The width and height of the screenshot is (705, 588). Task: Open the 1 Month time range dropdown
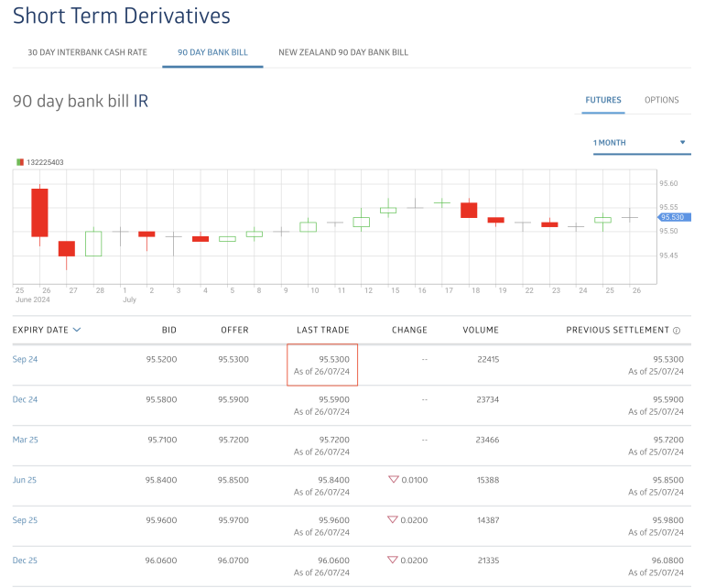641,143
